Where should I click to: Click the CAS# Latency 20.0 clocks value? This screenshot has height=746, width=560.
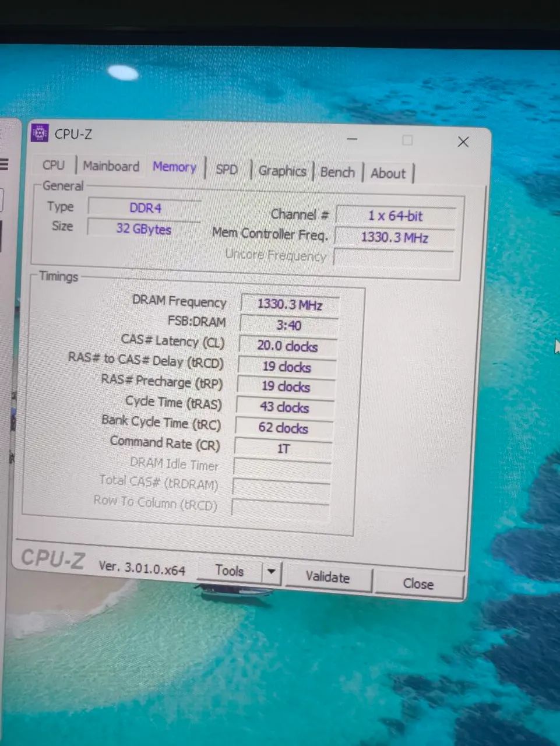(287, 346)
